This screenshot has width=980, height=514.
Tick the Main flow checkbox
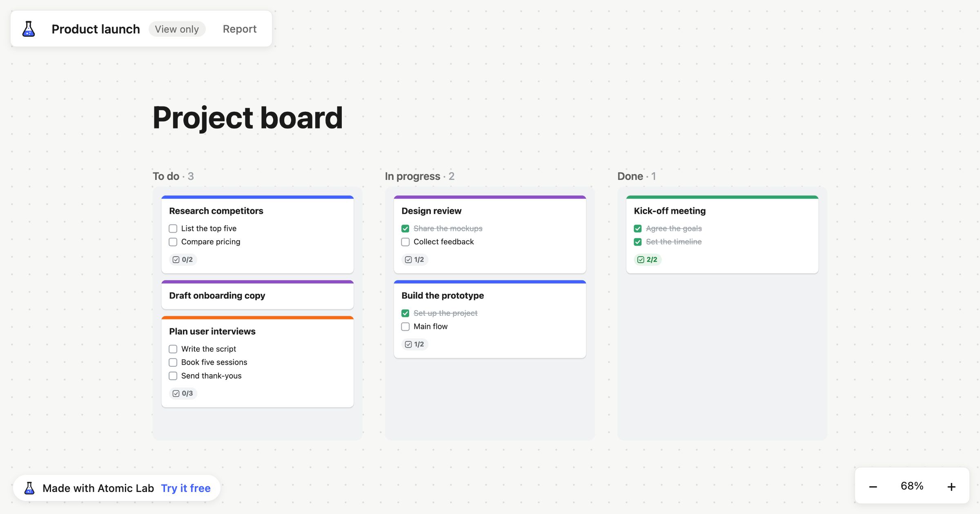coord(405,327)
